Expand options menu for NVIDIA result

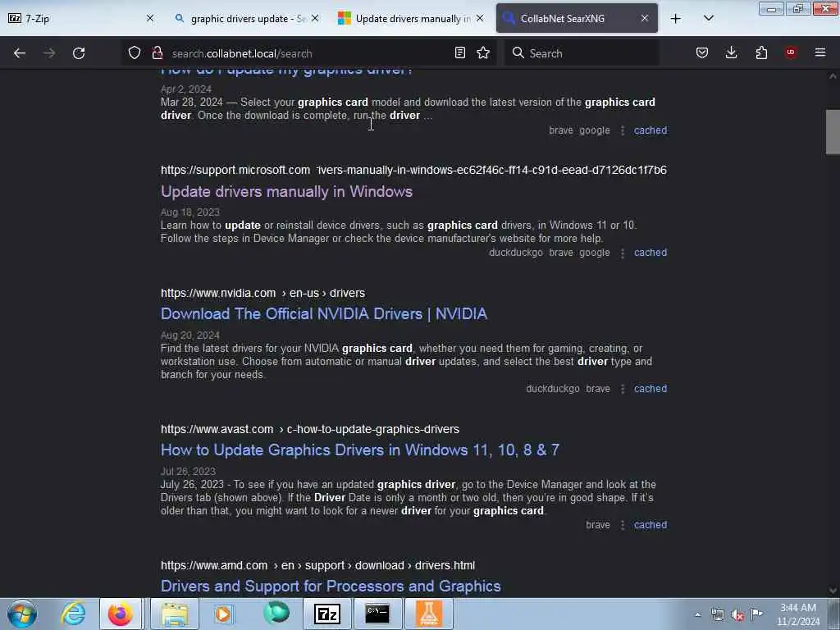click(623, 389)
